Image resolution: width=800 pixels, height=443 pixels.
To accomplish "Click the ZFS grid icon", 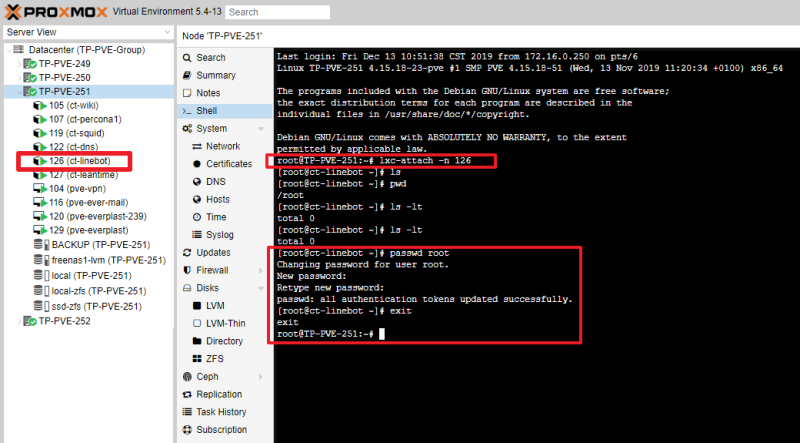I will pos(196,359).
